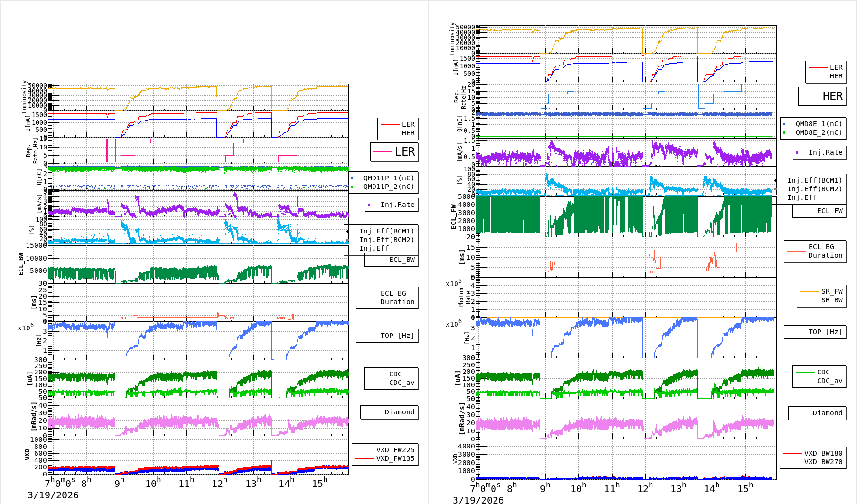Click the VXD_BW270 legend entry
This screenshot has width=857, height=504.
pyautogui.click(x=823, y=462)
